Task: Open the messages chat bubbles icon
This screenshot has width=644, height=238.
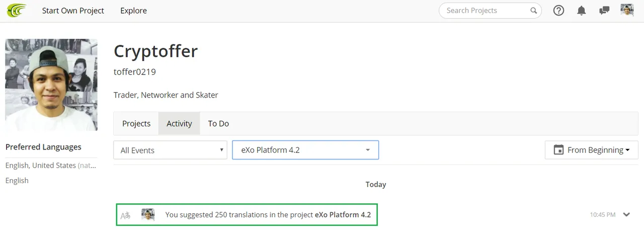Action: click(605, 11)
